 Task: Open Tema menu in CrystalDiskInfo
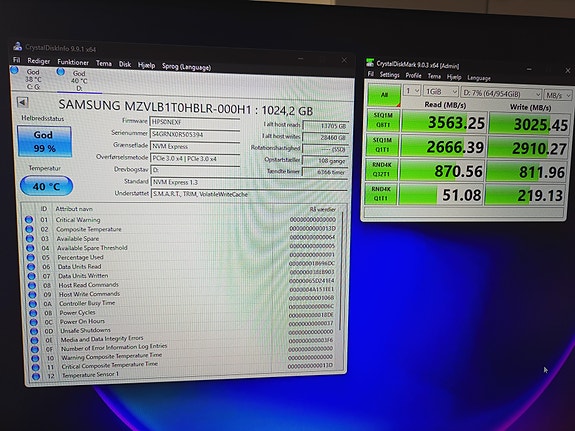(104, 63)
